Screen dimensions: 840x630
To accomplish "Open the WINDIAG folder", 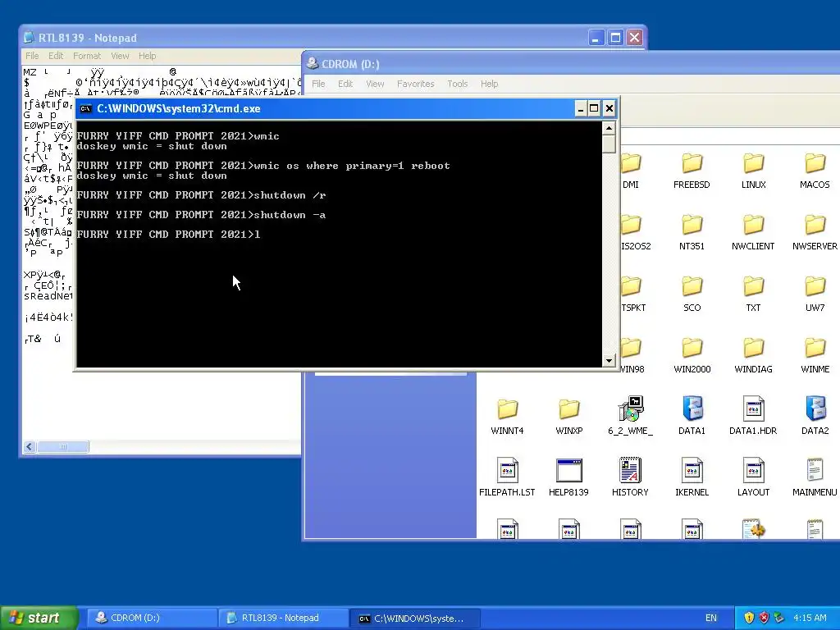I will pyautogui.click(x=753, y=355).
